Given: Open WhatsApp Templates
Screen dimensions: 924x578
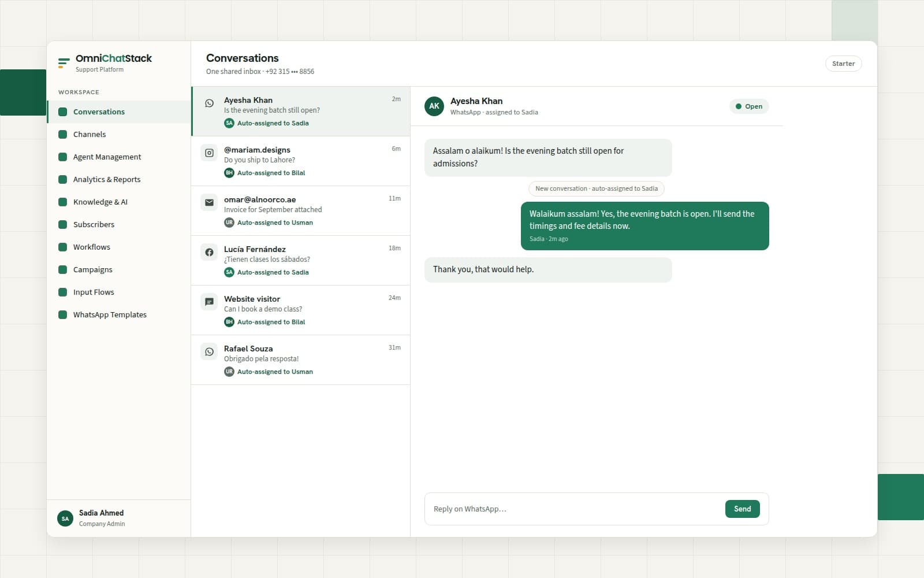Looking at the screenshot, I should pos(119,314).
